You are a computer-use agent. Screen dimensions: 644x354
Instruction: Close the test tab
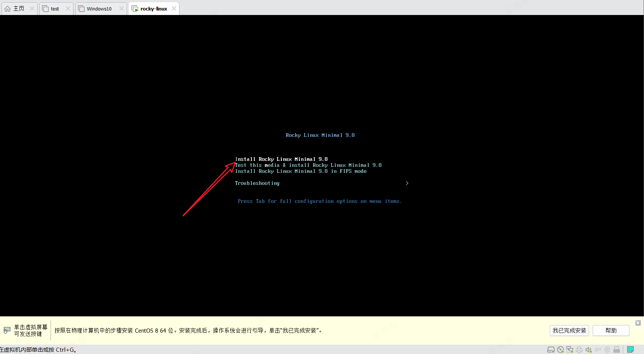tap(68, 9)
